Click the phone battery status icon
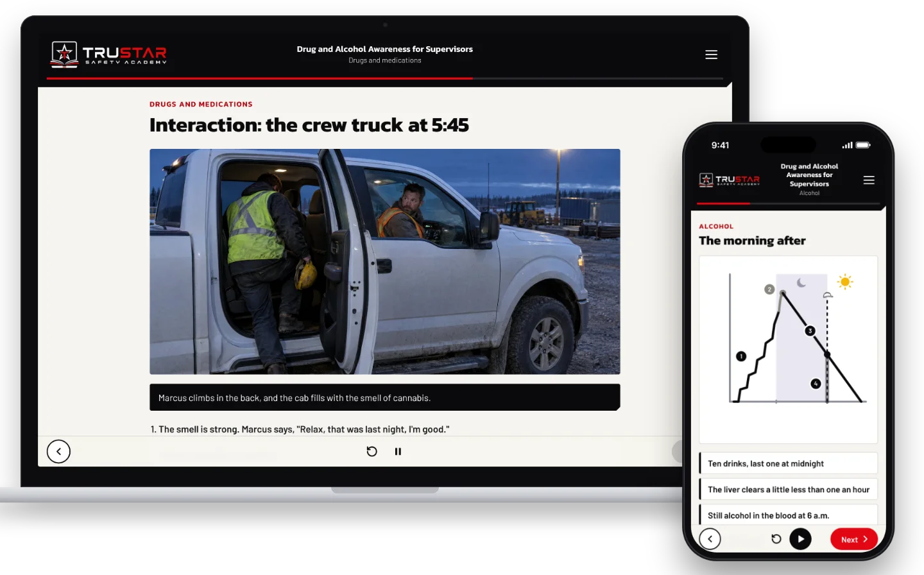Viewport: 924px width, 575px height. (x=863, y=145)
